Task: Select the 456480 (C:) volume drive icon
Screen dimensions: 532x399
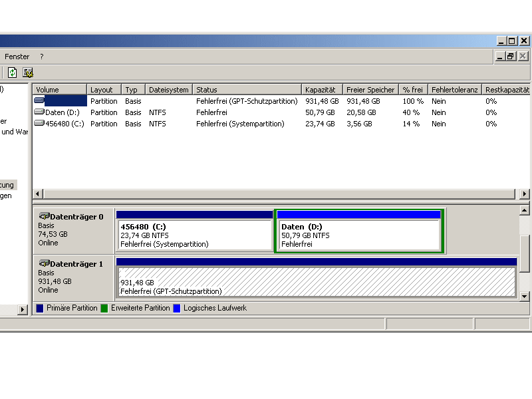Action: (x=39, y=123)
